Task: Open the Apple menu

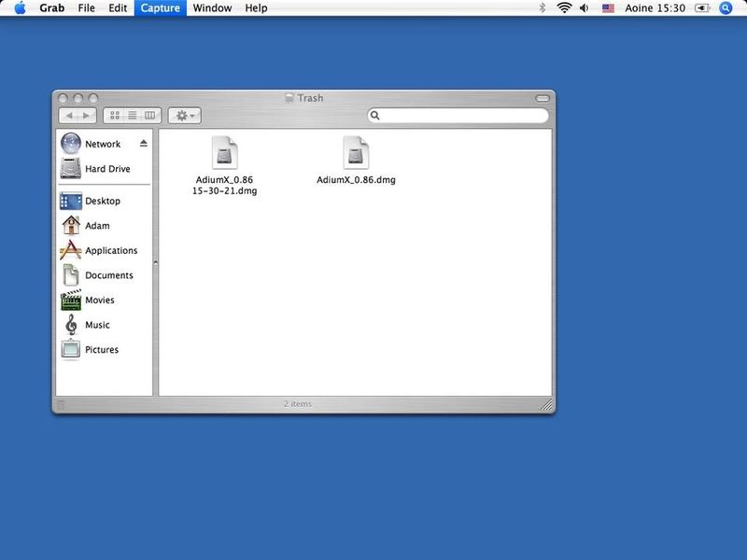Action: 19,8
